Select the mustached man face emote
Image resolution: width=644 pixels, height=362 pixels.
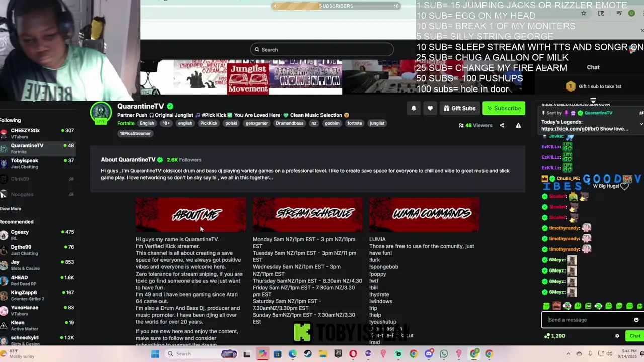[556, 306]
